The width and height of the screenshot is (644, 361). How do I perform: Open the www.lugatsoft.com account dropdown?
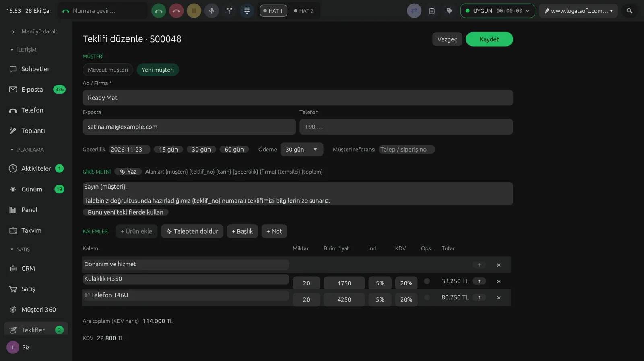point(578,11)
